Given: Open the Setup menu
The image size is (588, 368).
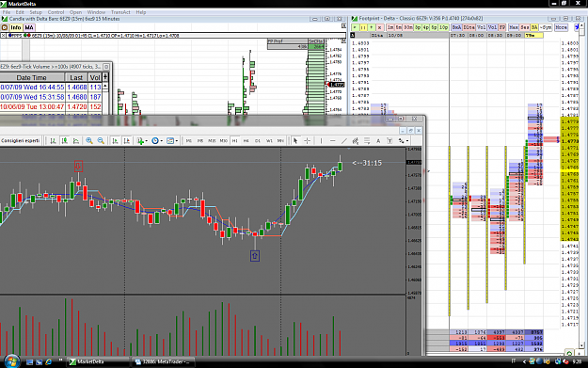Looking at the screenshot, I should [x=36, y=12].
